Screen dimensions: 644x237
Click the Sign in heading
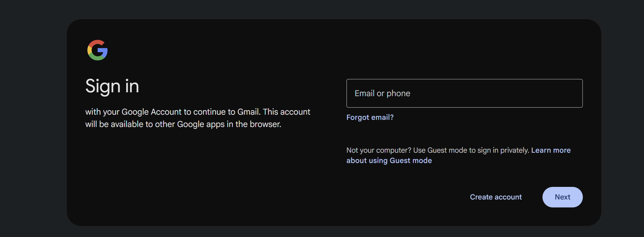pos(112,86)
